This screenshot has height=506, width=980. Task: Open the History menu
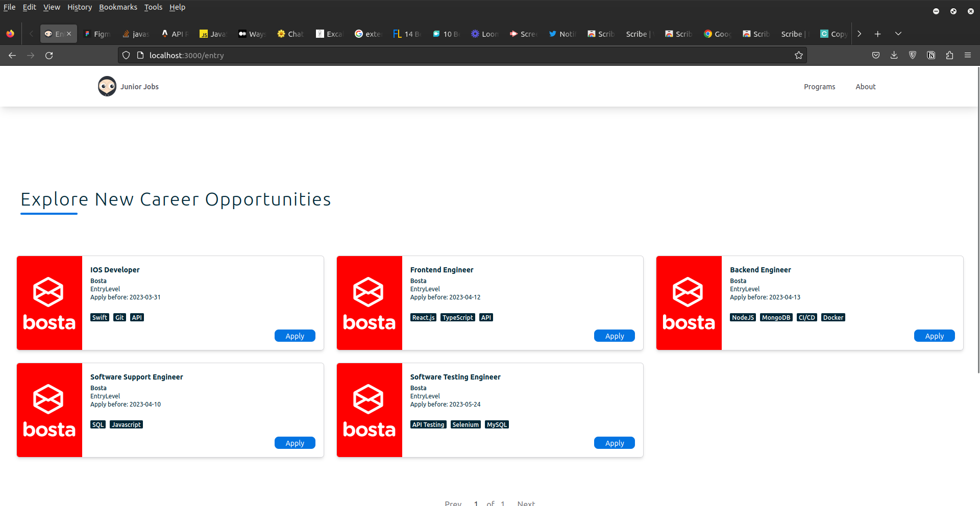tap(80, 7)
